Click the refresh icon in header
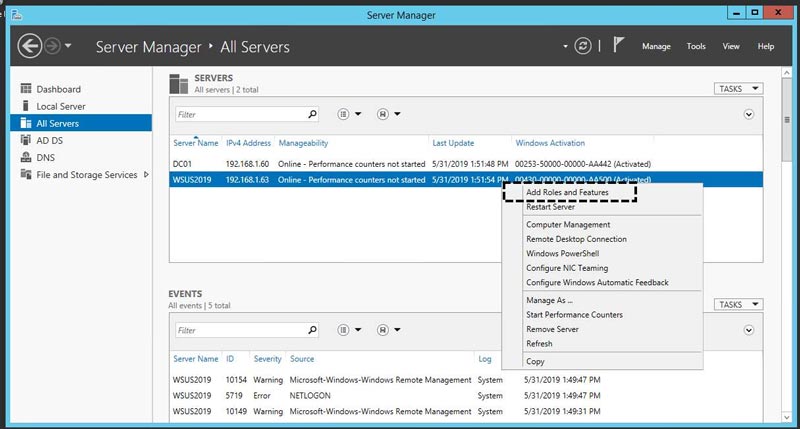Image resolution: width=800 pixels, height=429 pixels. pos(583,46)
